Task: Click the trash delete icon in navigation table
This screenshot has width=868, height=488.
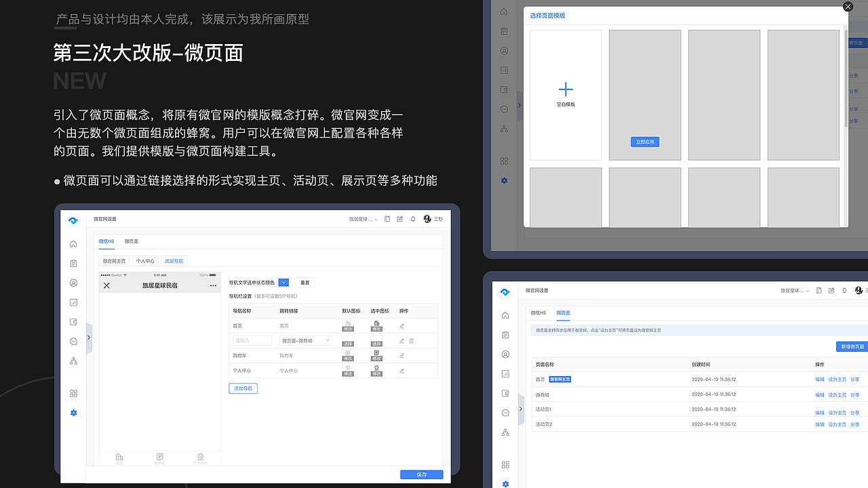Action: coord(412,341)
